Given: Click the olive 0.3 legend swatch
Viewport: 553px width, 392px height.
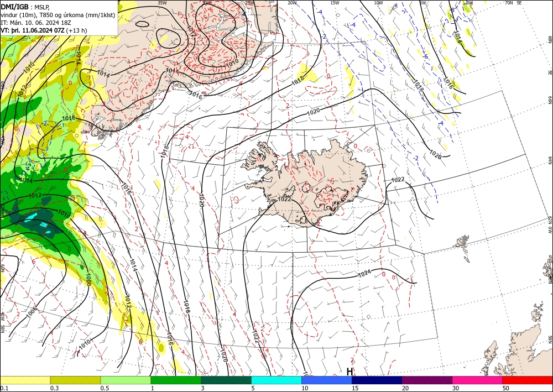Looking at the screenshot, I should pos(75,380).
